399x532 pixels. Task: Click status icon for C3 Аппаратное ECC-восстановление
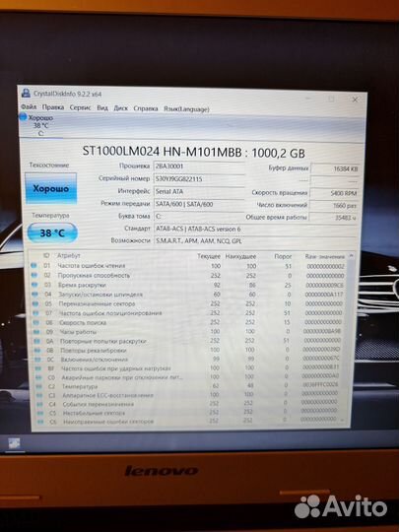(x=39, y=395)
